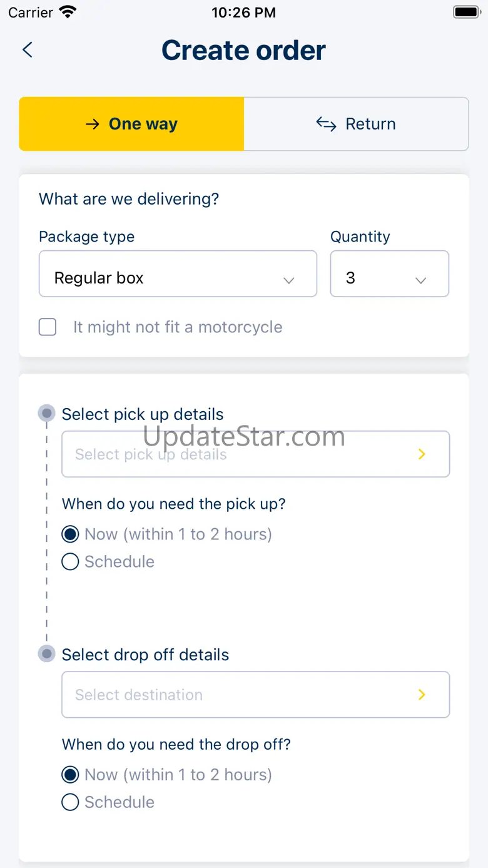Screen dimensions: 488x868
Task: Tap yellow chevron in destination field
Action: pyautogui.click(x=422, y=695)
